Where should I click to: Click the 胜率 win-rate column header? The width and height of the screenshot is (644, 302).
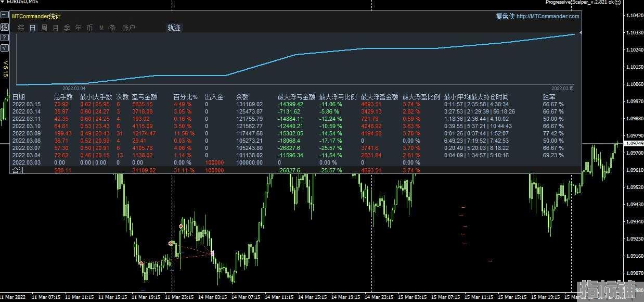[549, 97]
